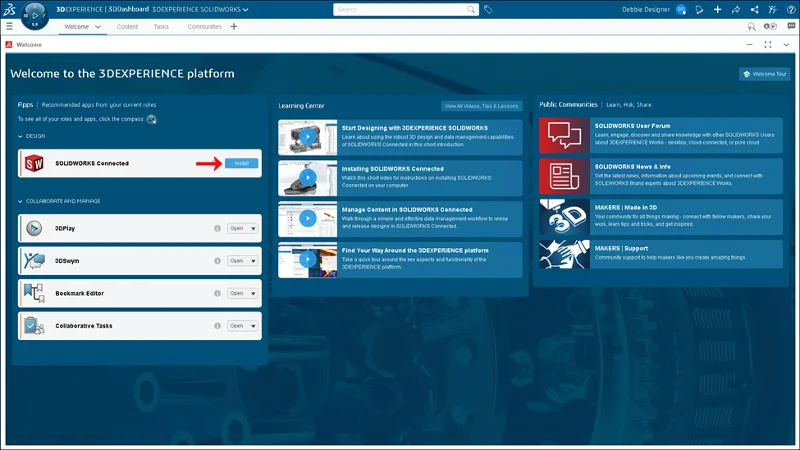The height and width of the screenshot is (450, 800).
Task: Show info for Collaborative Tasks
Action: pos(217,326)
